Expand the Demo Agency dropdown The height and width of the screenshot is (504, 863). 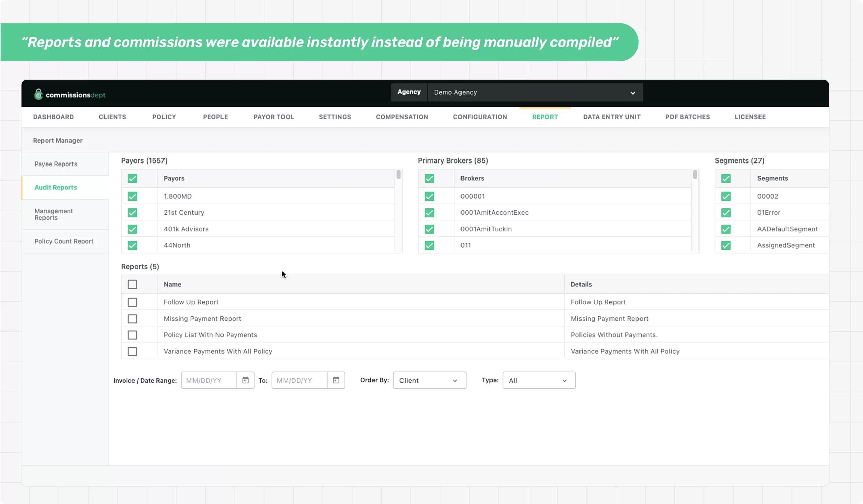[535, 92]
